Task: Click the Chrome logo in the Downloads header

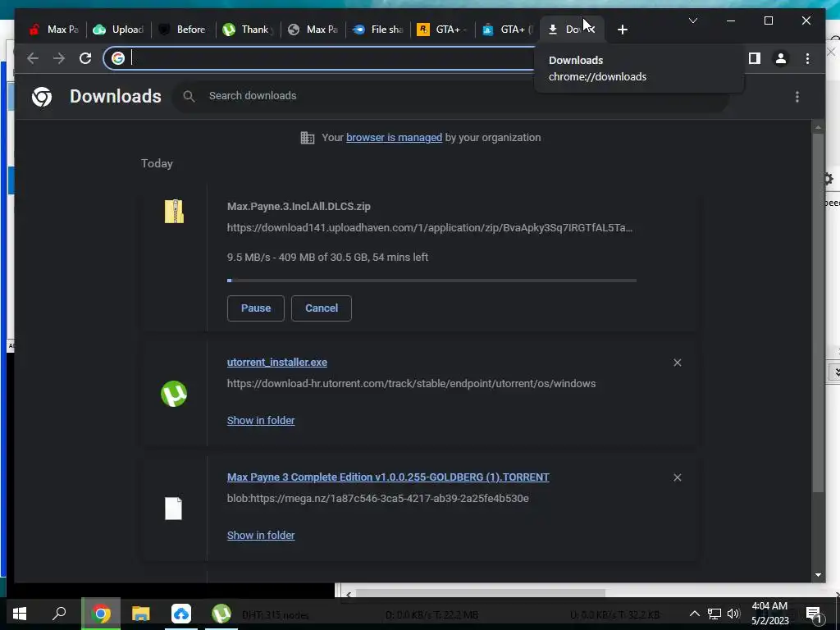Action: [42, 97]
